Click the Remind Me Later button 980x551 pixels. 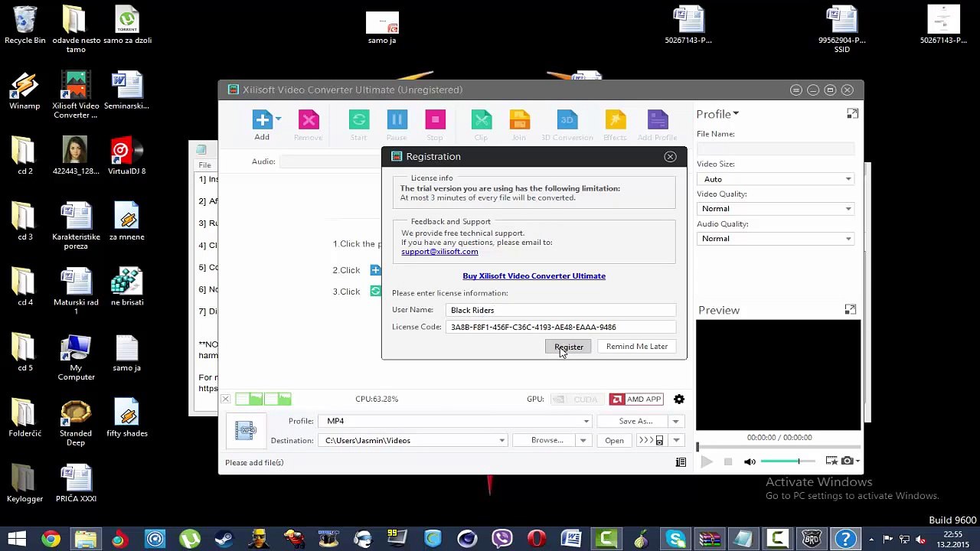pos(637,347)
